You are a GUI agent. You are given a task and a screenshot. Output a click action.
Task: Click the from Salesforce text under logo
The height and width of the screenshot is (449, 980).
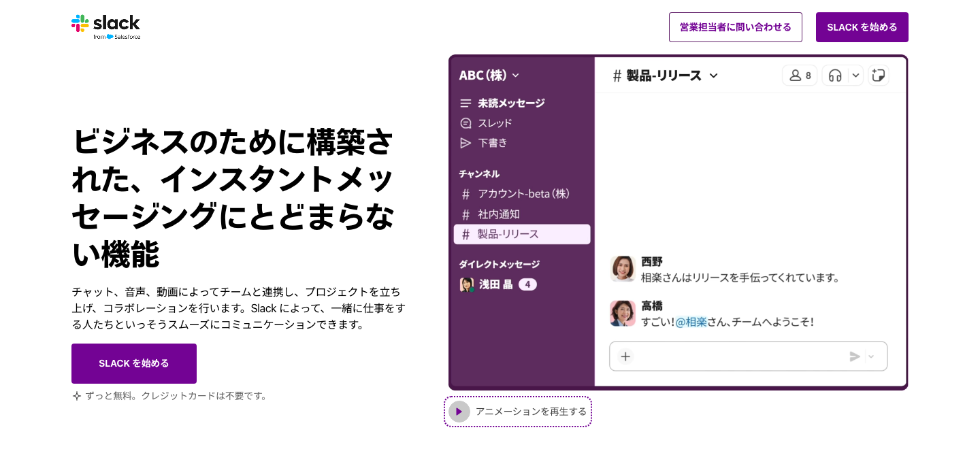(117, 37)
